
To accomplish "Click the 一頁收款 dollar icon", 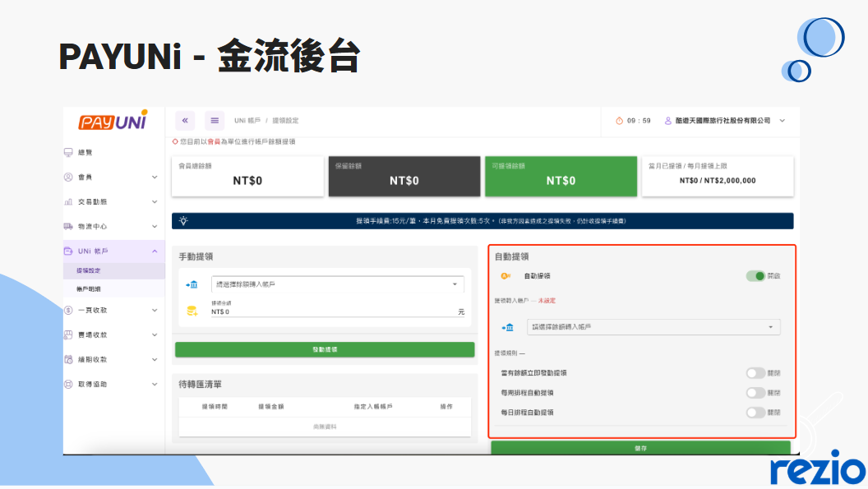I will click(x=68, y=310).
